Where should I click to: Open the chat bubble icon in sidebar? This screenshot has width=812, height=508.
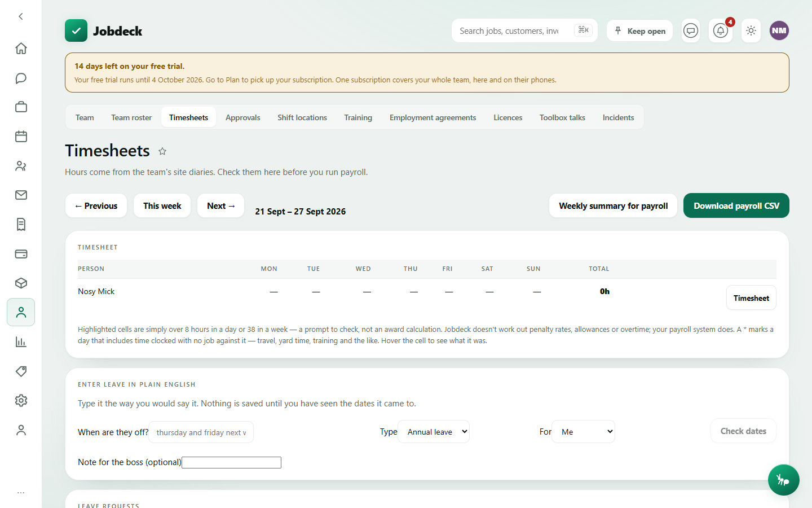click(21, 78)
